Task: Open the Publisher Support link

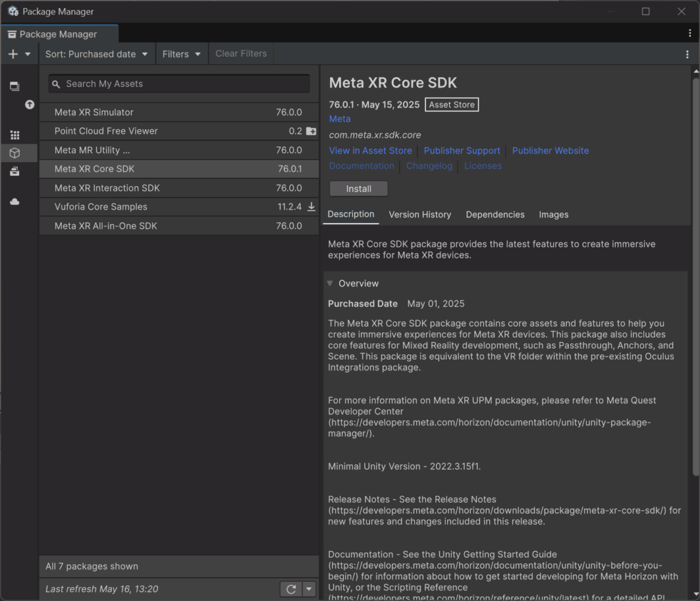Action: pos(462,150)
